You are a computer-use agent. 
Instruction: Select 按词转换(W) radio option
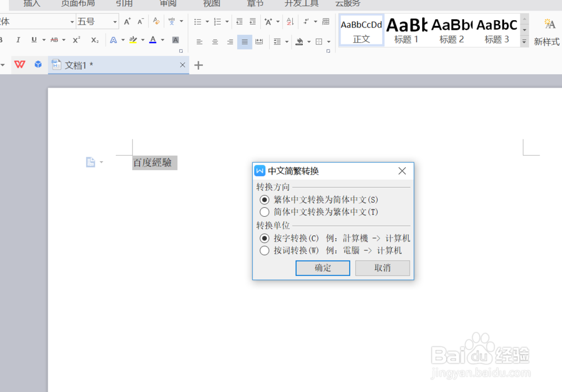click(265, 250)
